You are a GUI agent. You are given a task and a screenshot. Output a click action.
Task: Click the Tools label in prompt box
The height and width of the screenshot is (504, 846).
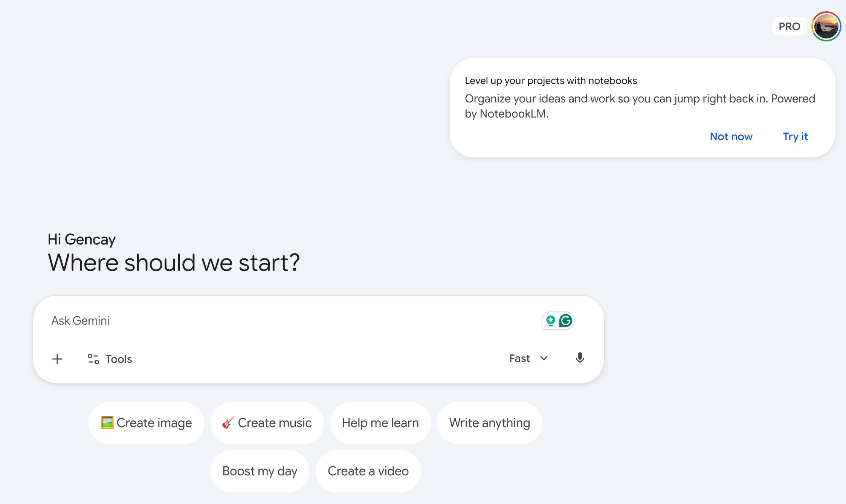pyautogui.click(x=119, y=359)
